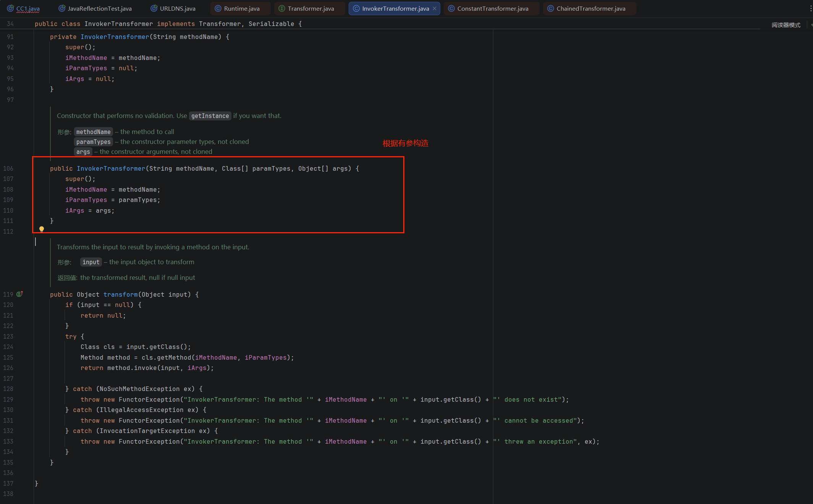
Task: Click line number 106 in the gutter
Action: tap(8, 168)
